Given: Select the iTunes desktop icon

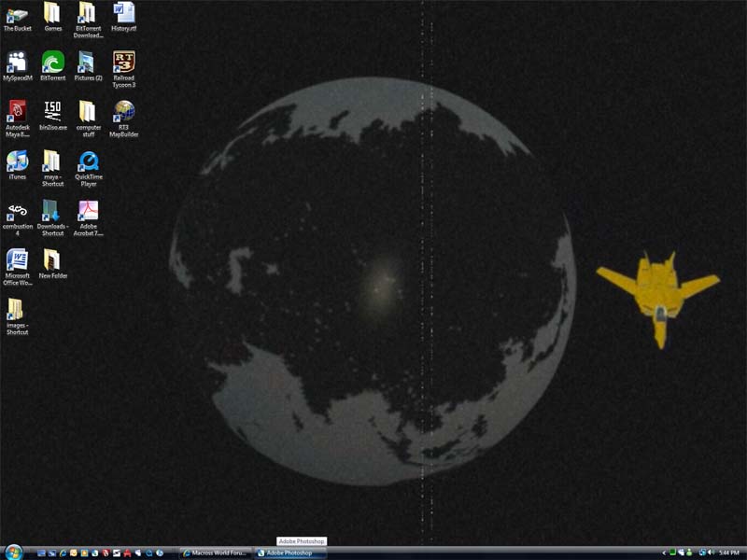Looking at the screenshot, I should click(17, 166).
